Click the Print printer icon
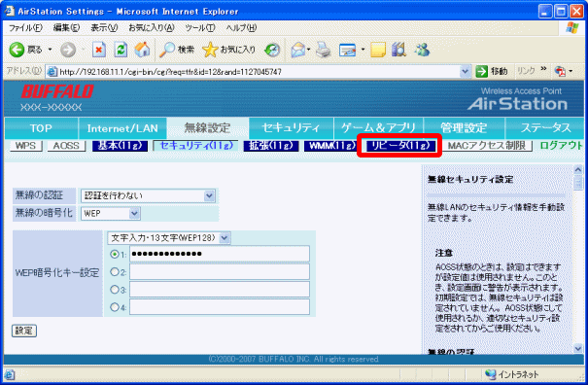Viewport: 588px width, 385px height. (324, 50)
